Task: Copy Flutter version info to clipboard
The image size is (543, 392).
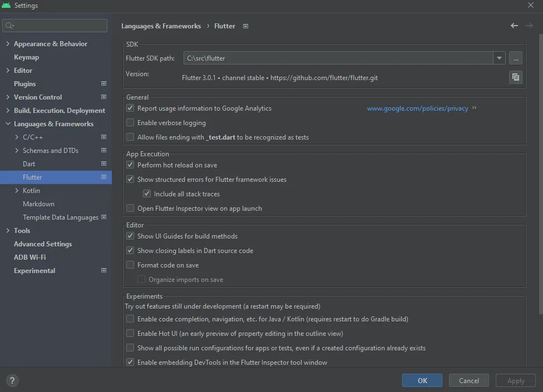Action: [x=516, y=77]
